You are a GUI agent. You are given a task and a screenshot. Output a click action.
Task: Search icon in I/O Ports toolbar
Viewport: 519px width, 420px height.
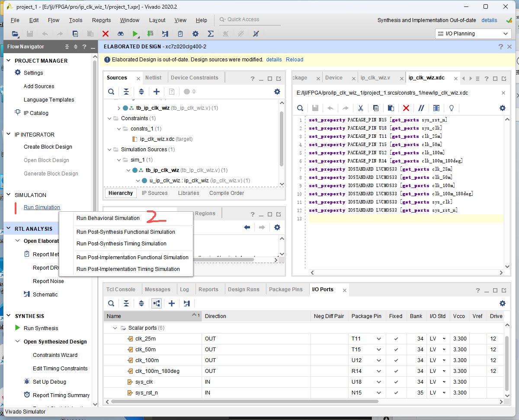coord(111,303)
